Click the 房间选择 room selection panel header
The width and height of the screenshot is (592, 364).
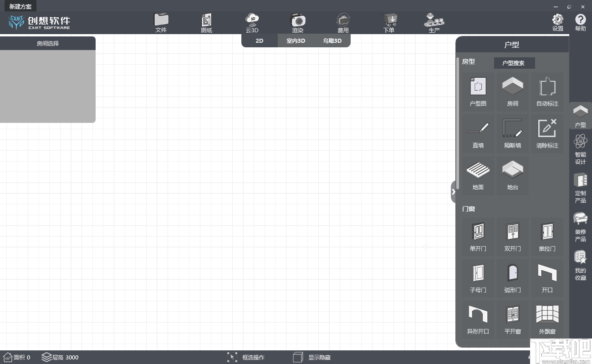[48, 44]
